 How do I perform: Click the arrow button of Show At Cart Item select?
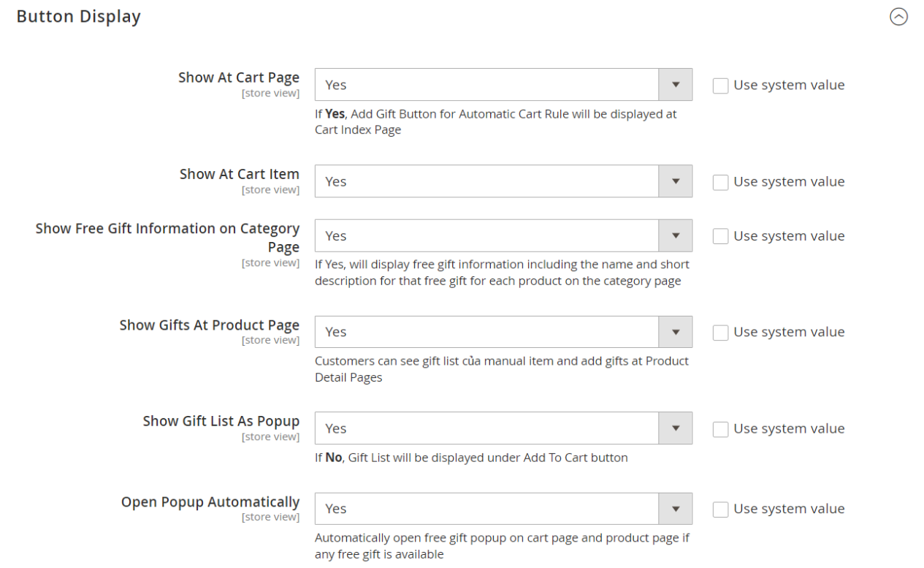point(676,181)
